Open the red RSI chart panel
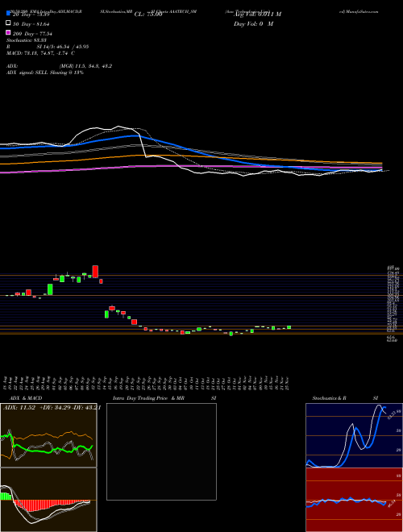The width and height of the screenshot is (403, 532). pos(354,500)
